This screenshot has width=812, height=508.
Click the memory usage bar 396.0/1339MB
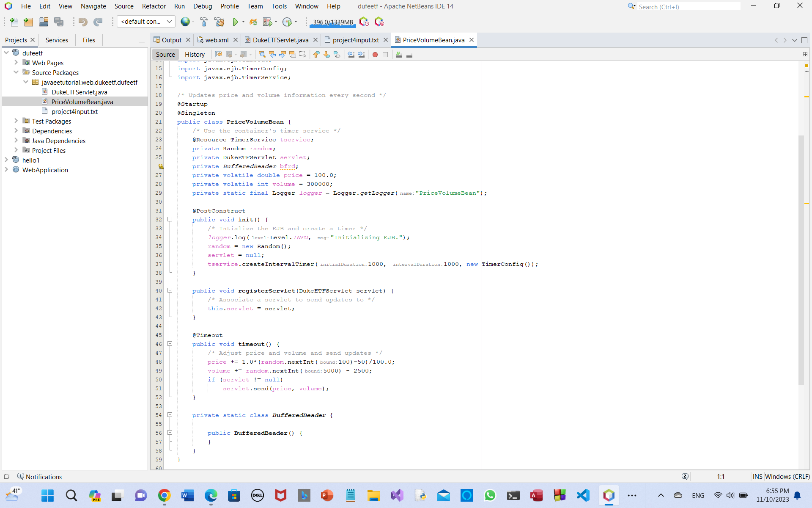tap(332, 22)
